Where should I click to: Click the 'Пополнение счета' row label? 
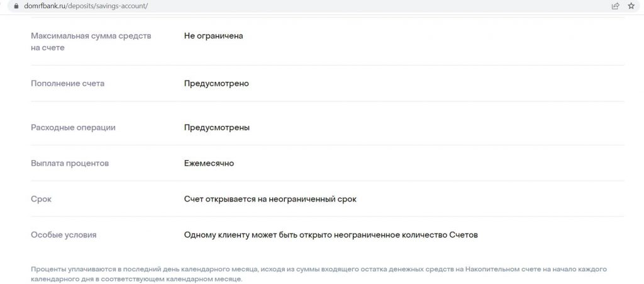click(68, 83)
